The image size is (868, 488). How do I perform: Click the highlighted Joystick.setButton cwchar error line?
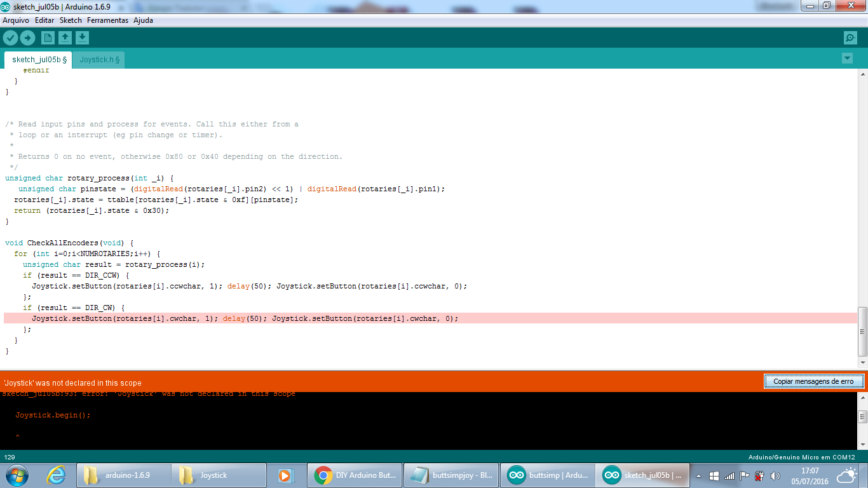(430, 318)
